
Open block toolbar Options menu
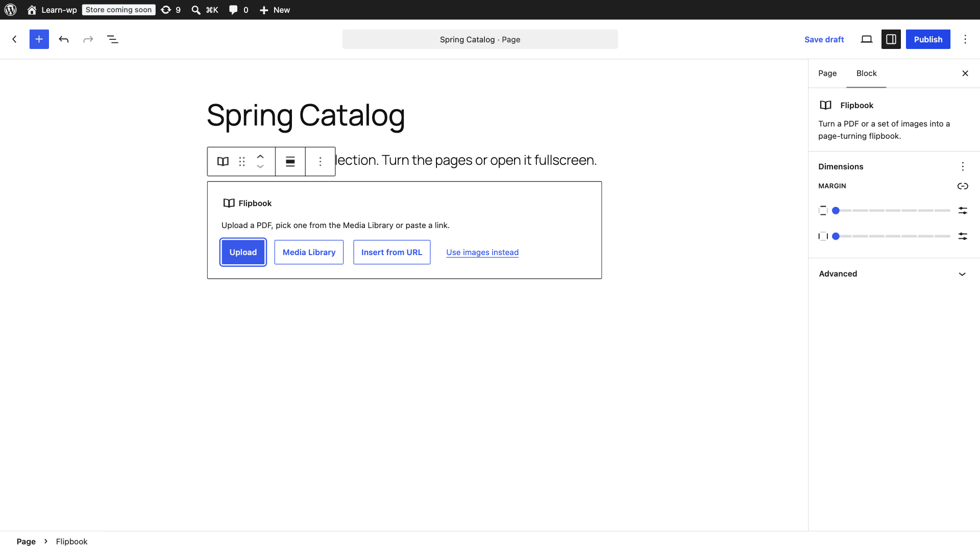pyautogui.click(x=321, y=162)
